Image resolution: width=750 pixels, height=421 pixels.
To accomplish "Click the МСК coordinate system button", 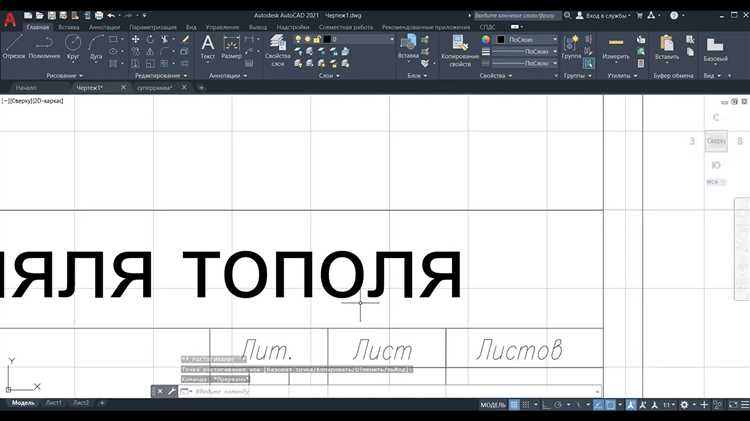I will tap(715, 182).
